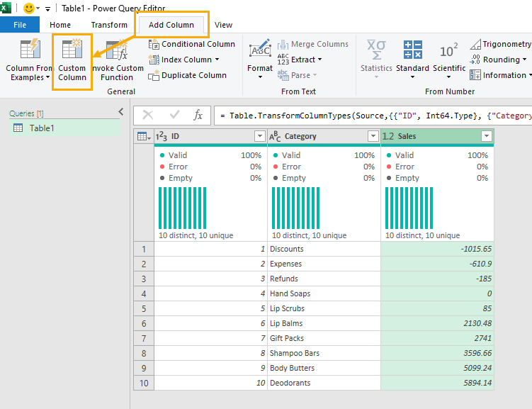
Task: Click the Category column data type icon
Action: pyautogui.click(x=275, y=136)
